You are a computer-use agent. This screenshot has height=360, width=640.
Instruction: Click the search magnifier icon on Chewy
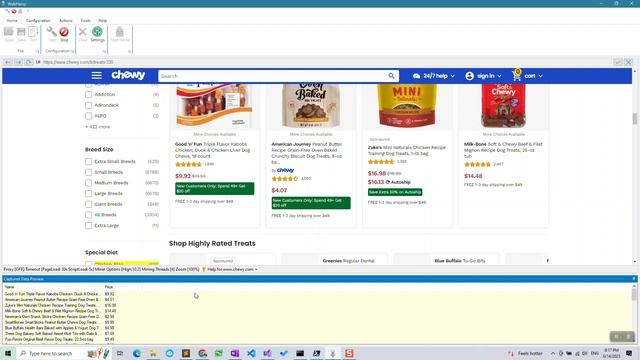click(391, 76)
